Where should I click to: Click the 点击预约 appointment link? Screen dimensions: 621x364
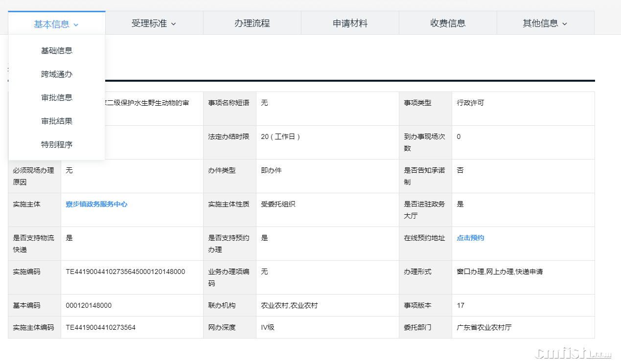[x=470, y=238]
